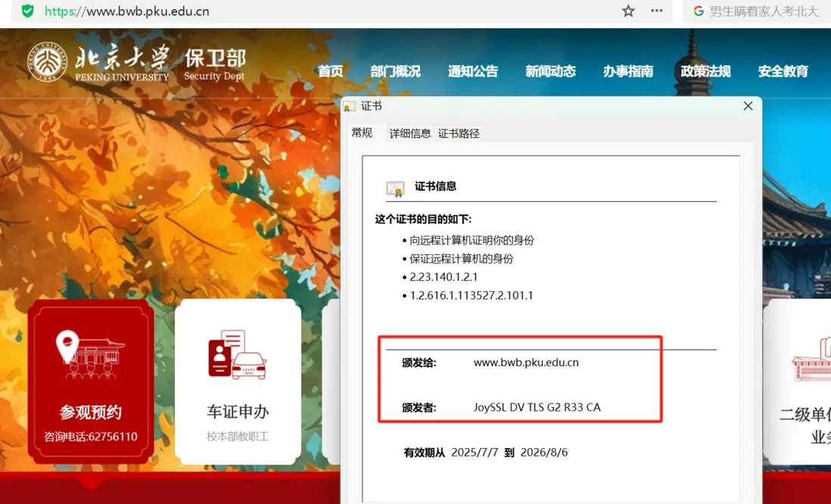The height and width of the screenshot is (504, 831).
Task: Click the 证书信息 heading
Action: 435,186
